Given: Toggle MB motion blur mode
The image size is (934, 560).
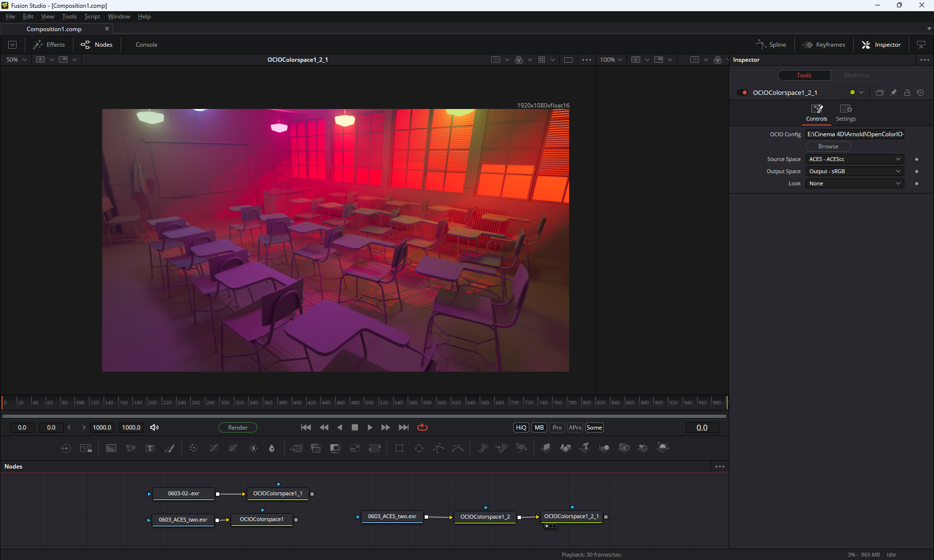Looking at the screenshot, I should (539, 427).
